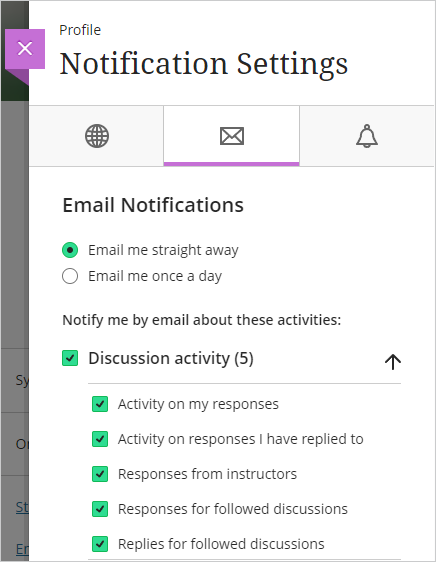Choose Email me once a day option
436x562 pixels.
coord(70,276)
